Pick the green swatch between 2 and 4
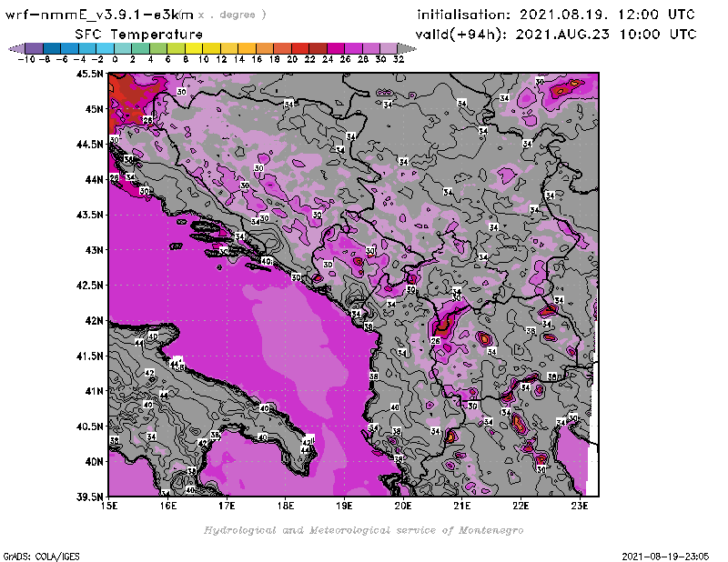 (x=141, y=48)
